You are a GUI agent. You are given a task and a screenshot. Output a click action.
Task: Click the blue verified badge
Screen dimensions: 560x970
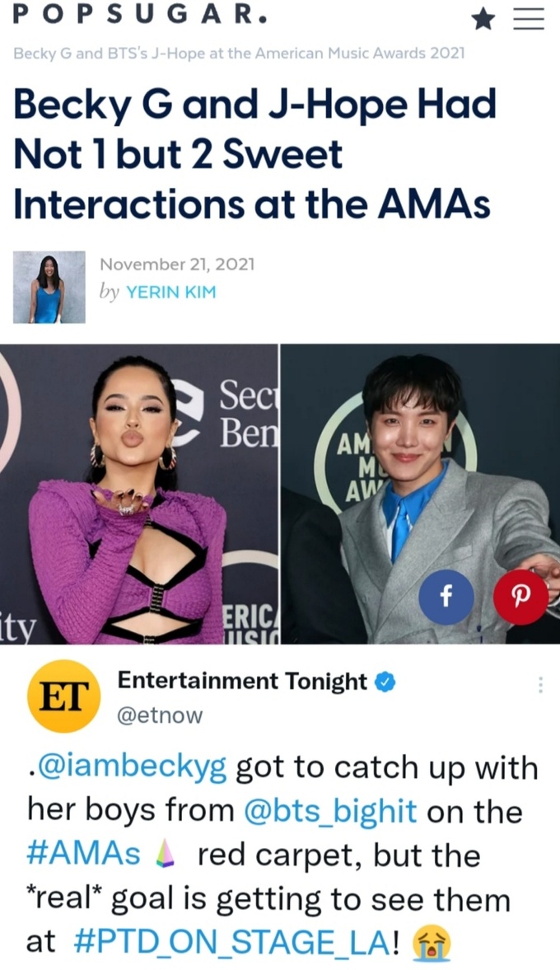coord(386,682)
